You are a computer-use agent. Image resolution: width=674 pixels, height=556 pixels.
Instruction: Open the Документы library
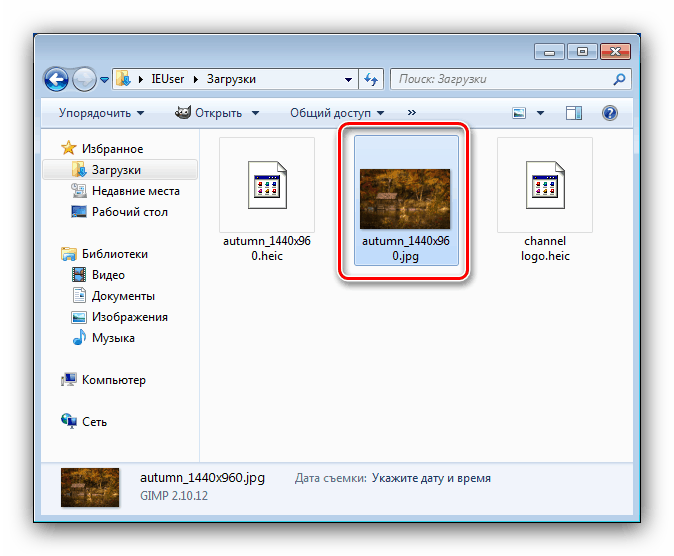pyautogui.click(x=123, y=296)
